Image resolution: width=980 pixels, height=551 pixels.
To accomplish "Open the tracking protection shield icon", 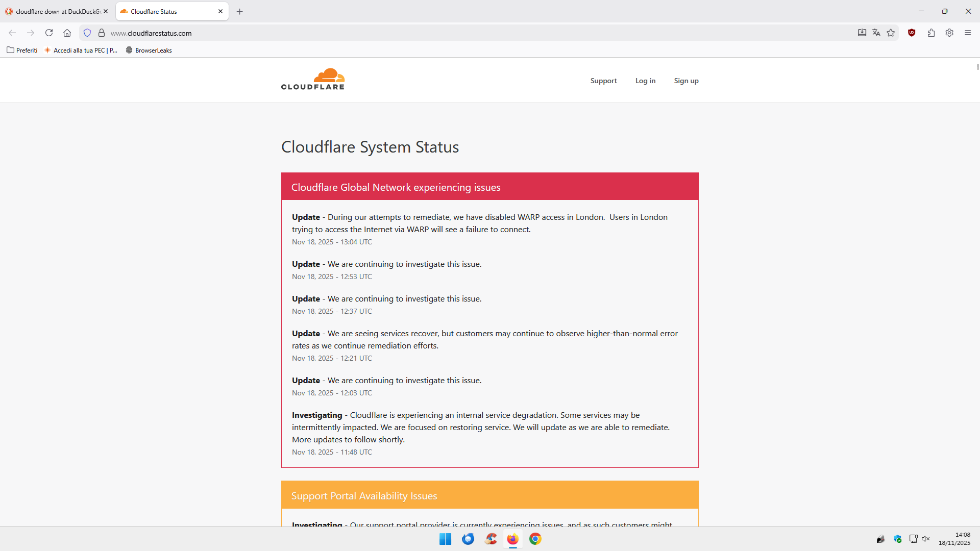I will click(x=87, y=33).
